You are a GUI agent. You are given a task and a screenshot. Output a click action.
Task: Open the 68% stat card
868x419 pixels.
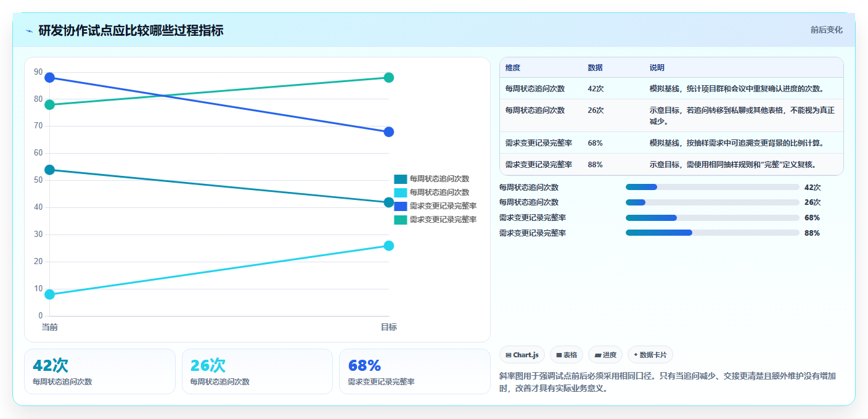click(415, 371)
